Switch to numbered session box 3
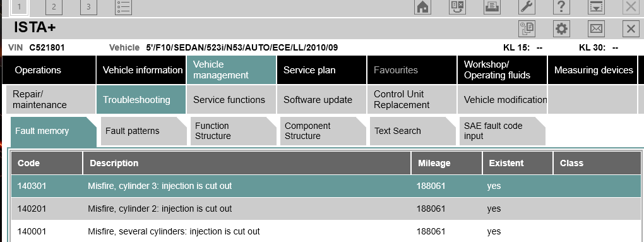 (88, 7)
